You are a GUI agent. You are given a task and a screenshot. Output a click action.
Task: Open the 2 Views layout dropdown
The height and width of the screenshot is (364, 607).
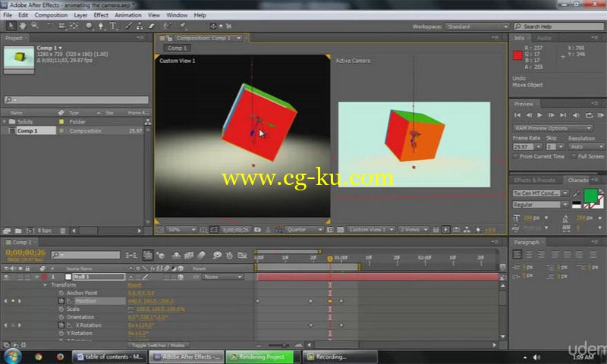[x=414, y=230]
